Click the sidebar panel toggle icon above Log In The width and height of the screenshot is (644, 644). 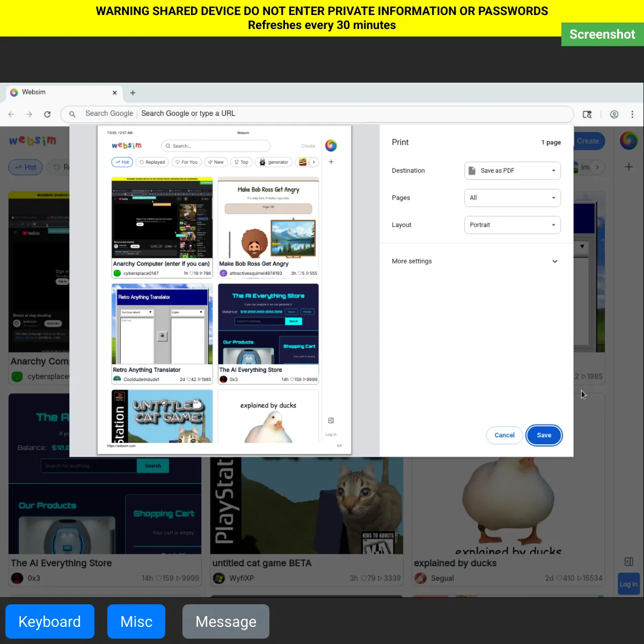point(629,561)
